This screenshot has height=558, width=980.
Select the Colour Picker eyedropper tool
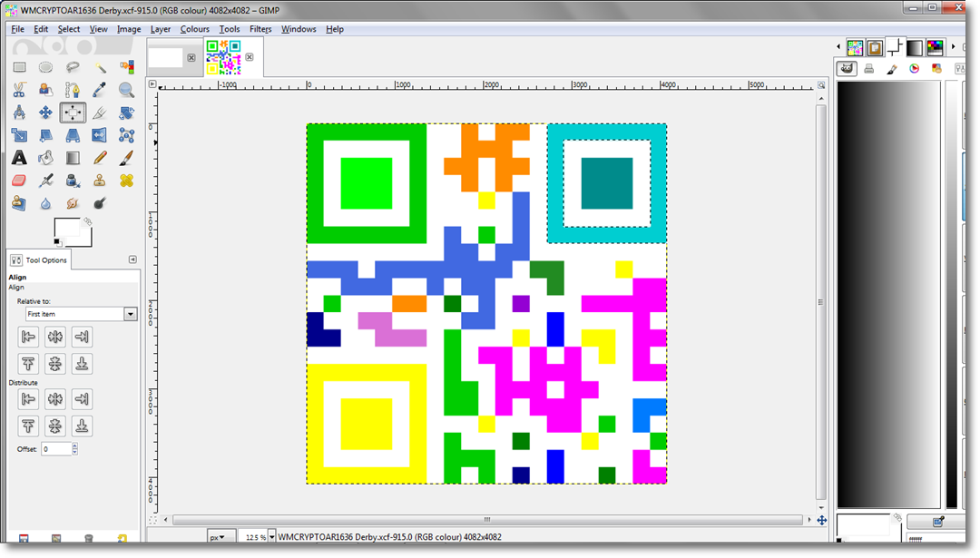(x=100, y=90)
